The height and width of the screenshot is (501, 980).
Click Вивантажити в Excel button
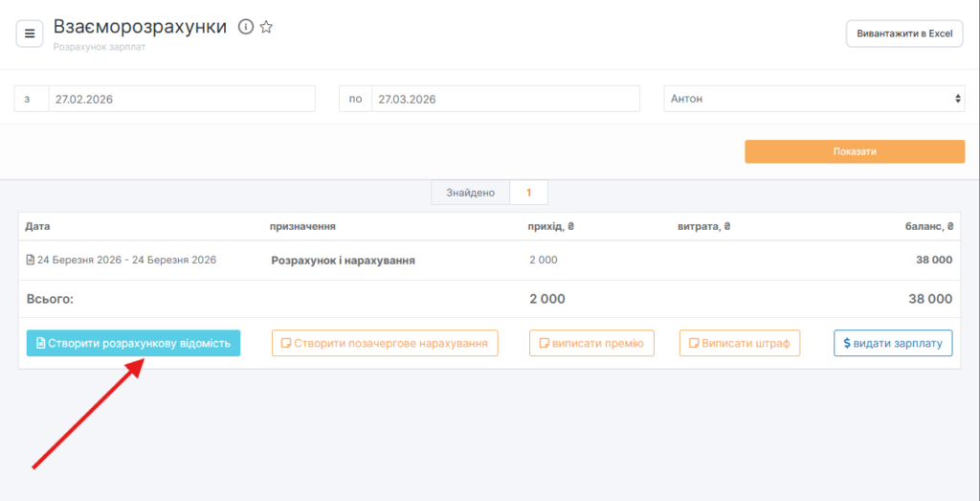tap(903, 34)
